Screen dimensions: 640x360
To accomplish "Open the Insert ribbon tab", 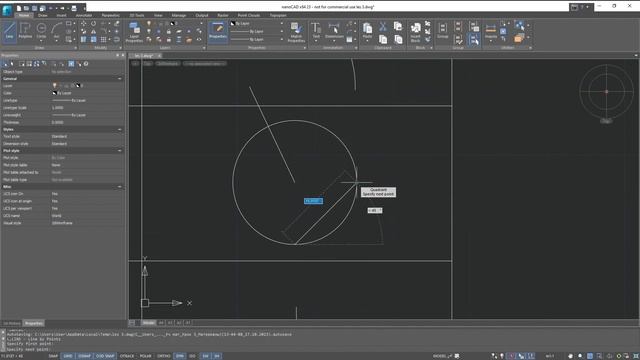I will (x=62, y=15).
